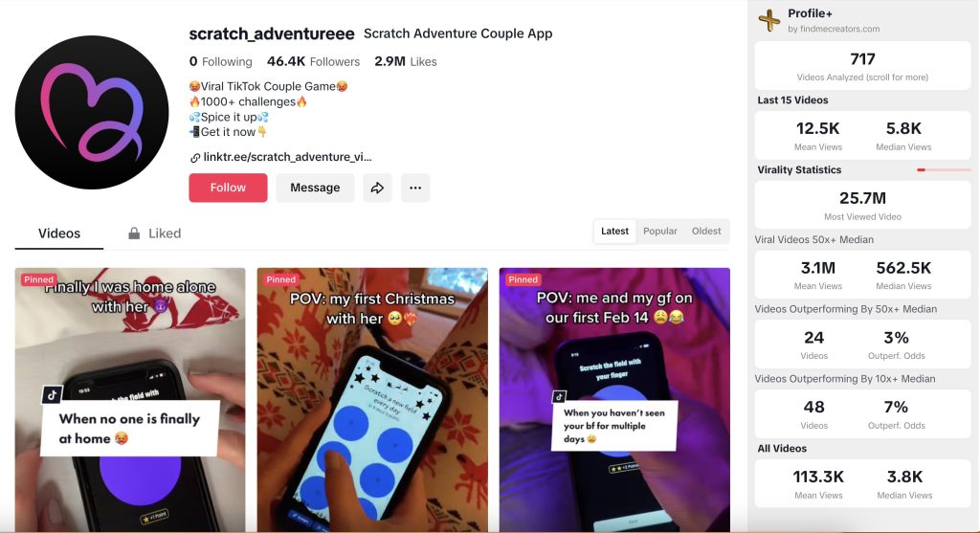
Task: Click the TikTok logo on Feb 14 video
Action: click(x=559, y=397)
